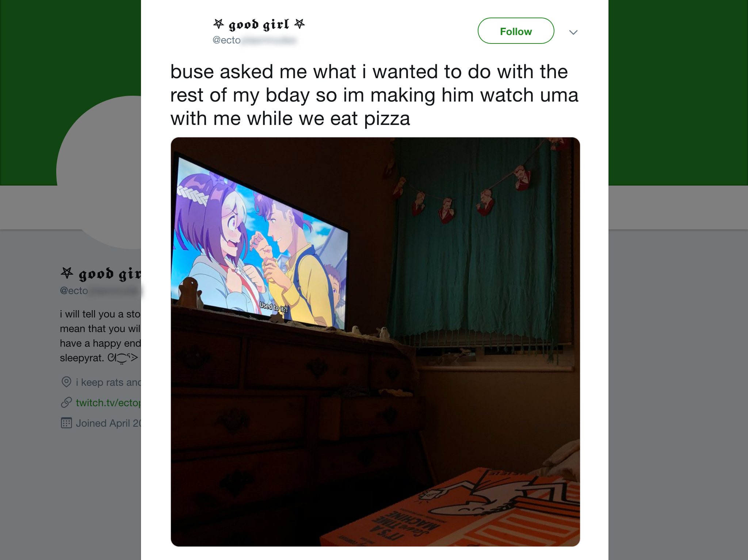Screen dimensions: 748x560
Task: Click the @ecto handle in tweet header
Action: [255, 40]
